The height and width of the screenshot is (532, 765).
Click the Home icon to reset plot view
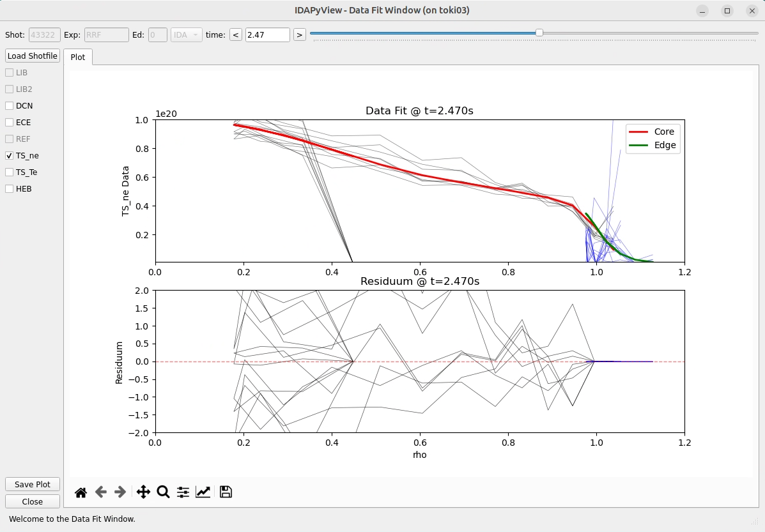tap(81, 491)
